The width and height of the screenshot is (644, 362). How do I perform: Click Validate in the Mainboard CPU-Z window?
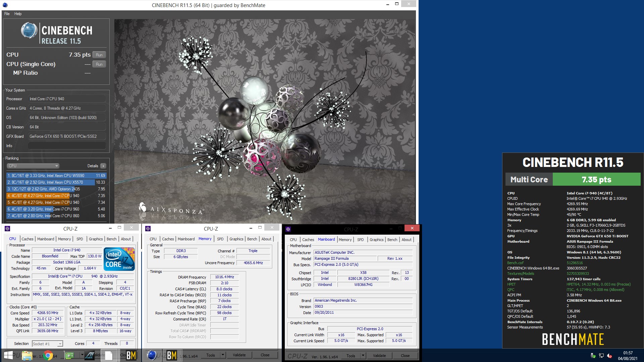[379, 356]
